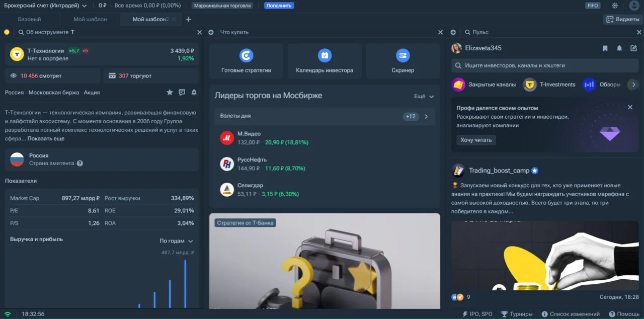Expand Взлеты дня list with arrow
644x319 pixels.
[x=426, y=116]
